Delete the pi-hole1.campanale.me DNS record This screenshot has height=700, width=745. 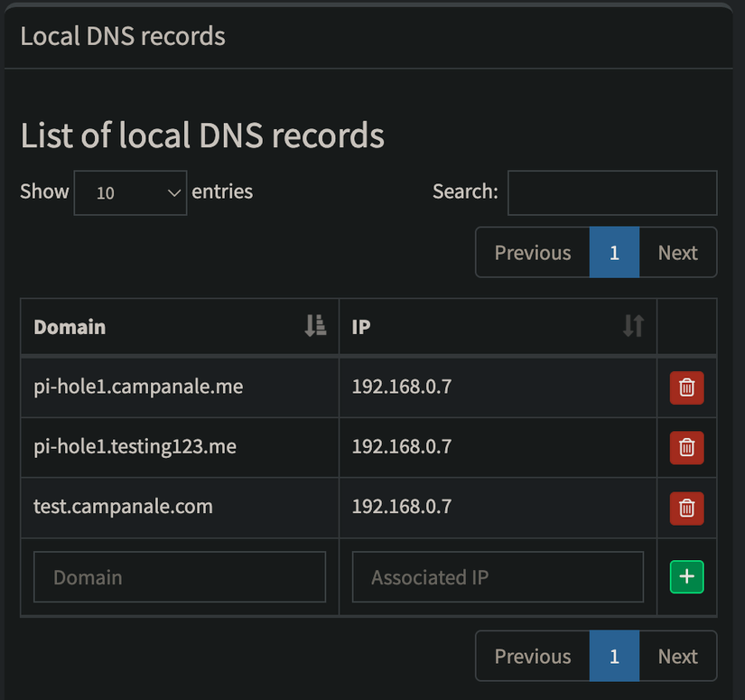pos(686,387)
